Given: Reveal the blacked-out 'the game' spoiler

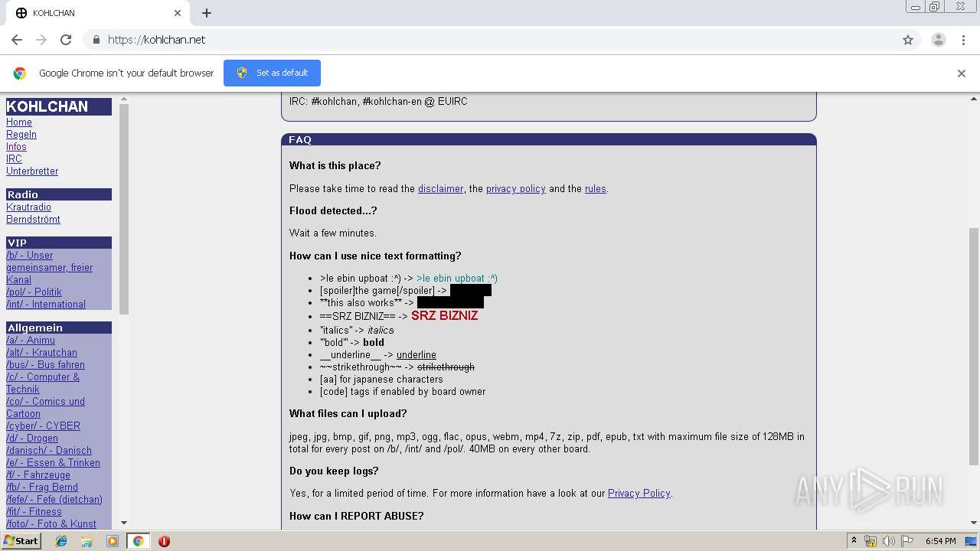Looking at the screenshot, I should (471, 291).
